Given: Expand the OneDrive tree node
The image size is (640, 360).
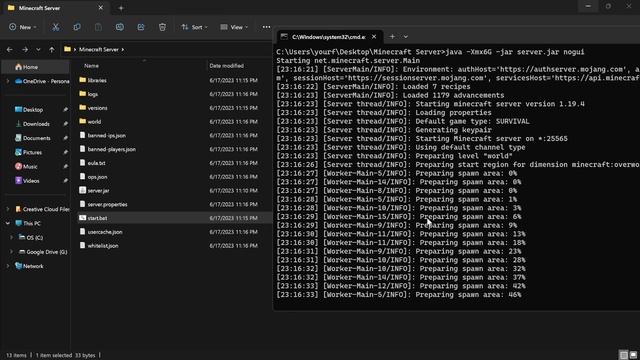Looking at the screenshot, I should pyautogui.click(x=7, y=81).
